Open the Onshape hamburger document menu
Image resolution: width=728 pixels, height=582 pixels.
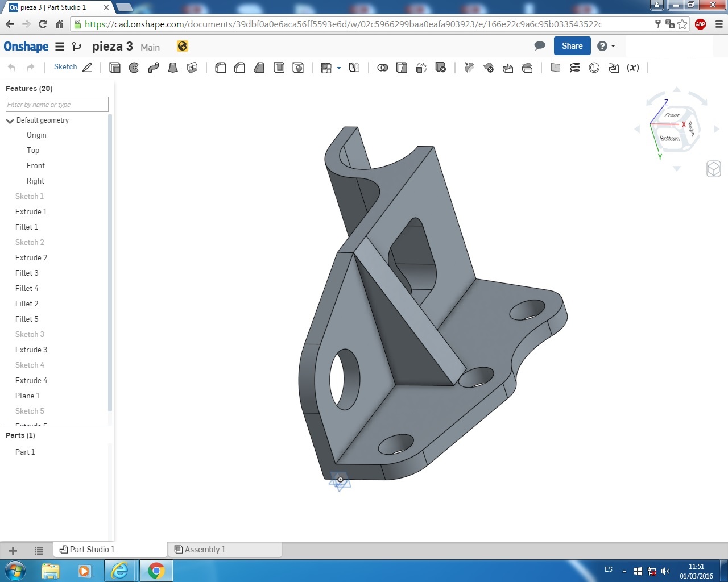[x=60, y=47]
